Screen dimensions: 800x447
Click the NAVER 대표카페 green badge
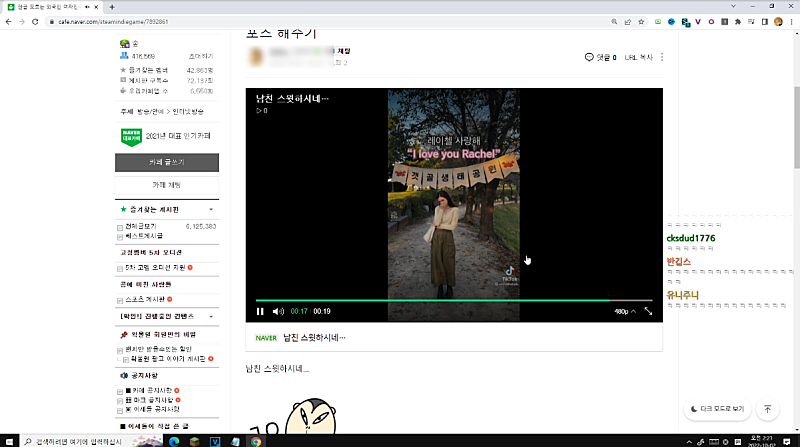[x=131, y=137]
